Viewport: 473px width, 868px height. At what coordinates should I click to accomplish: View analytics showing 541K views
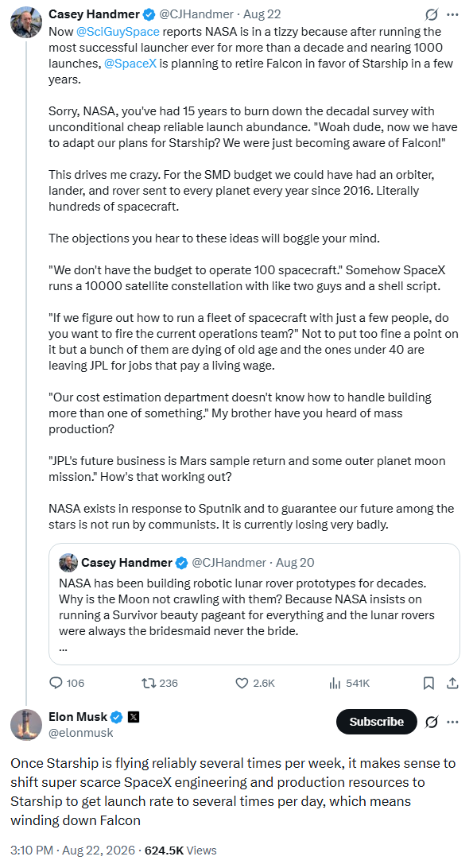point(335,683)
